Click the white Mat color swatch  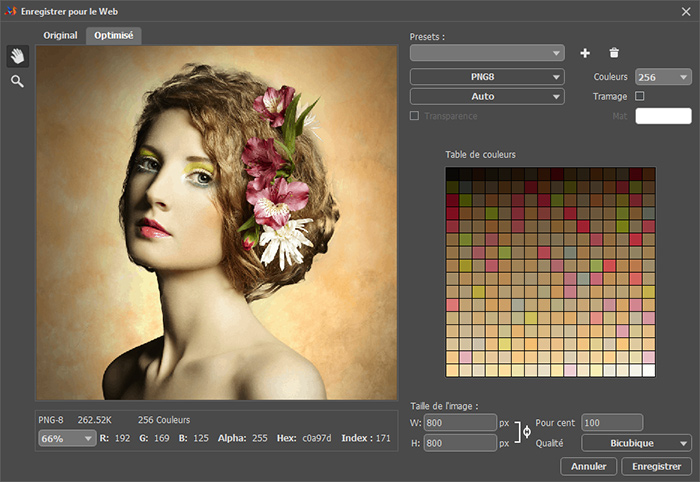click(x=663, y=116)
